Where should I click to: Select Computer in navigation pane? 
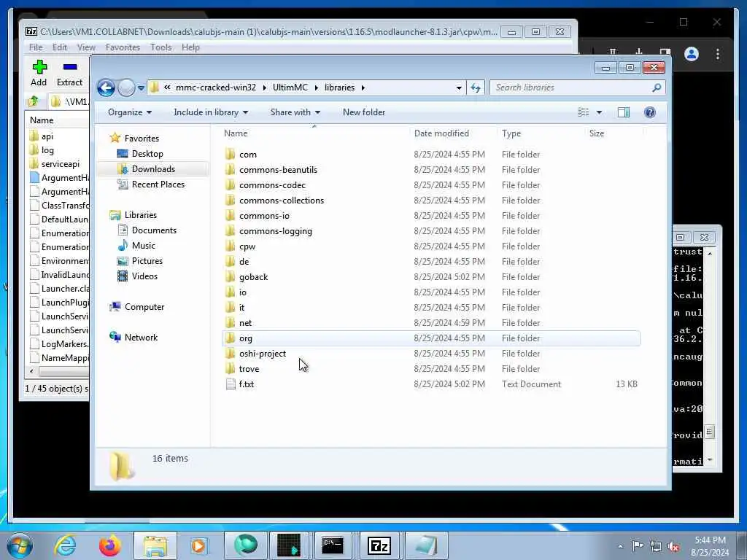pyautogui.click(x=144, y=307)
